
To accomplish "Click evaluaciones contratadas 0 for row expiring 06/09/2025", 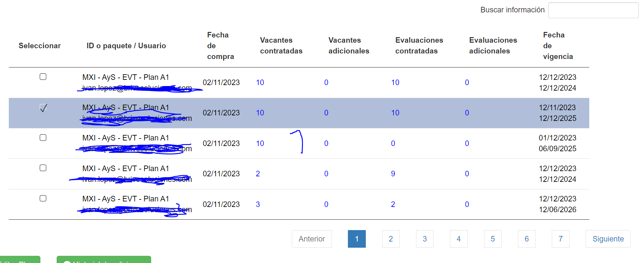I will [393, 143].
